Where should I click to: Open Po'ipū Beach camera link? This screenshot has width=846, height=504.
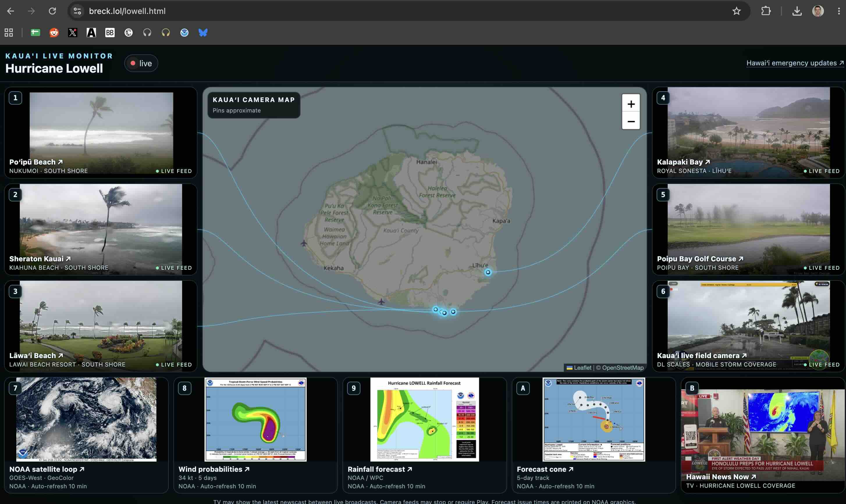tap(36, 162)
